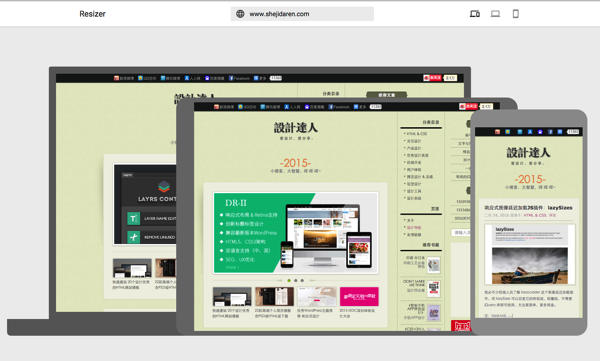This screenshot has width=600, height=361.
Task: Open first article thumbnail in tablet preview
Action: 232,297
